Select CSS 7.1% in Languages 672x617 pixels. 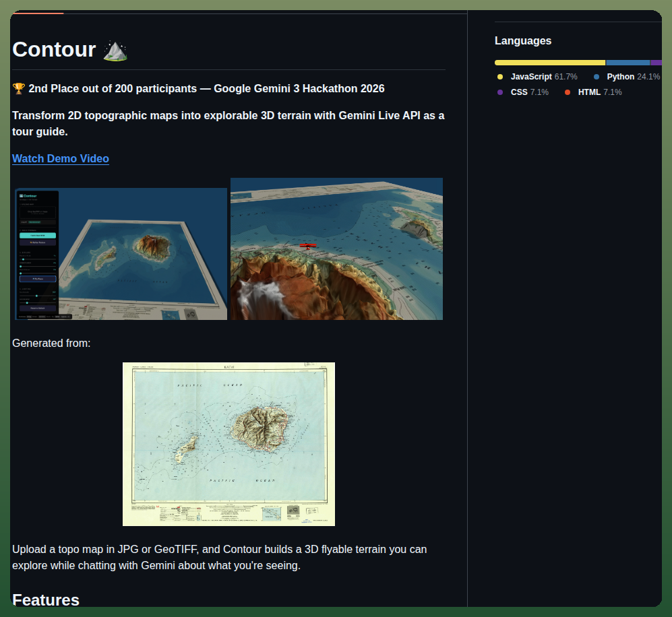tap(523, 92)
